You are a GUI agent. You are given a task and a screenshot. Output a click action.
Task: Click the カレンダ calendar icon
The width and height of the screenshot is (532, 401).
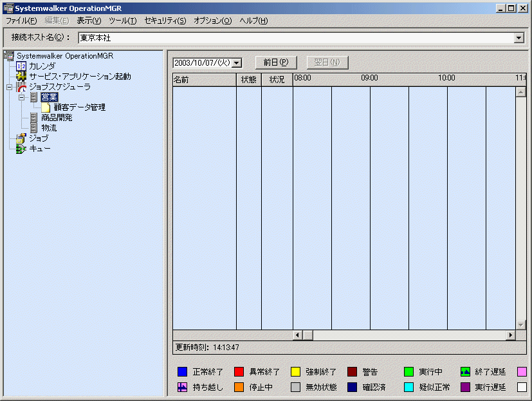point(21,66)
